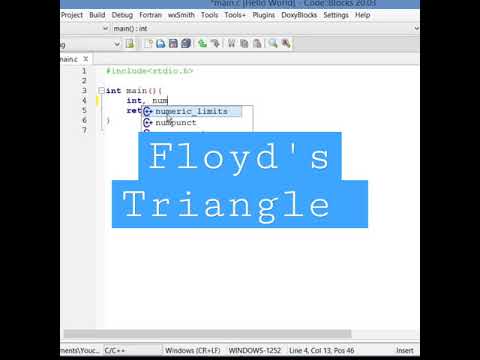Save the current file via toolbar

[173, 43]
